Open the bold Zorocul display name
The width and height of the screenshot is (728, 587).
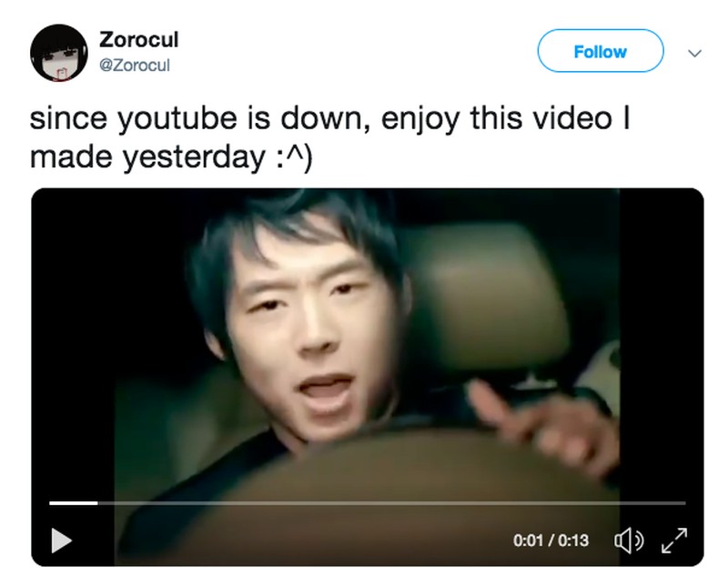pos(138,39)
